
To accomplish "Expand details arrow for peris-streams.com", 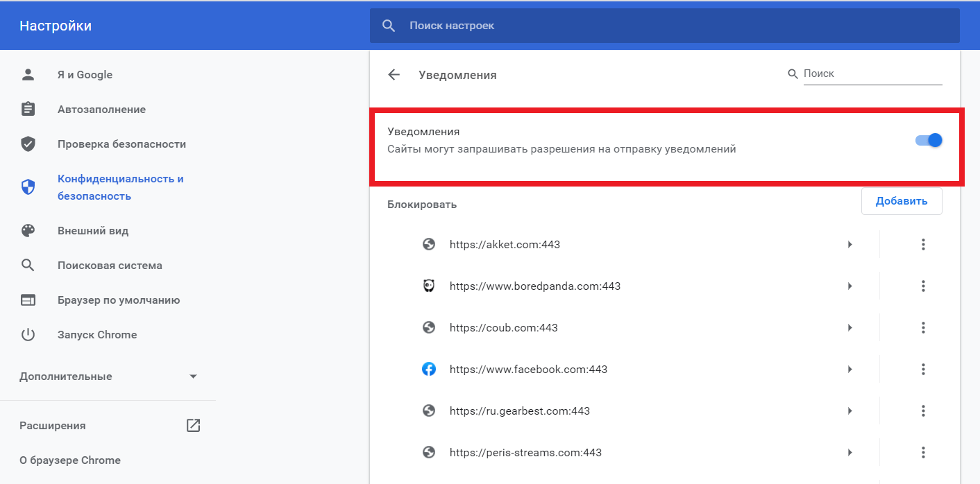I will pos(850,453).
